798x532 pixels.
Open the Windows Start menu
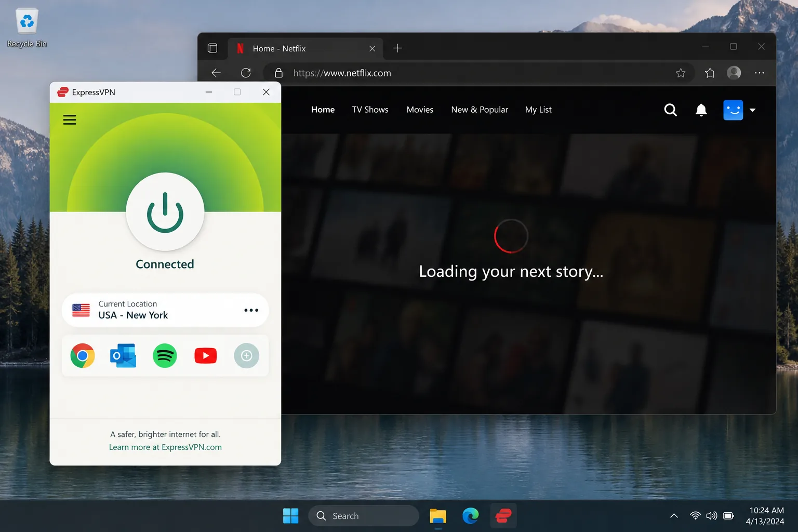291,516
